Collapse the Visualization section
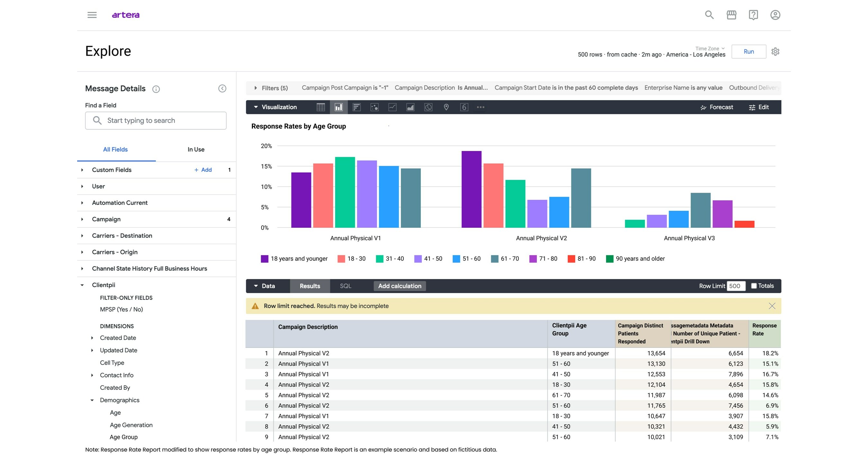 (x=256, y=107)
